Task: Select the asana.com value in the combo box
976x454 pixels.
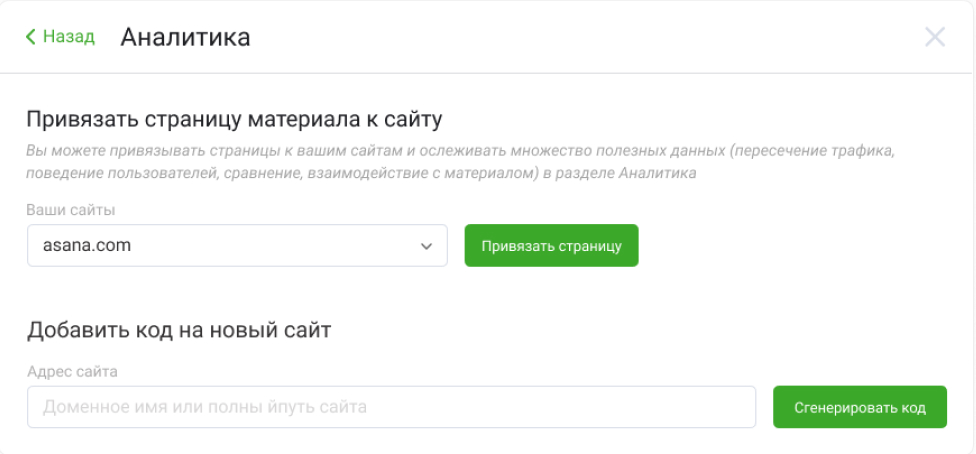Action: point(87,245)
